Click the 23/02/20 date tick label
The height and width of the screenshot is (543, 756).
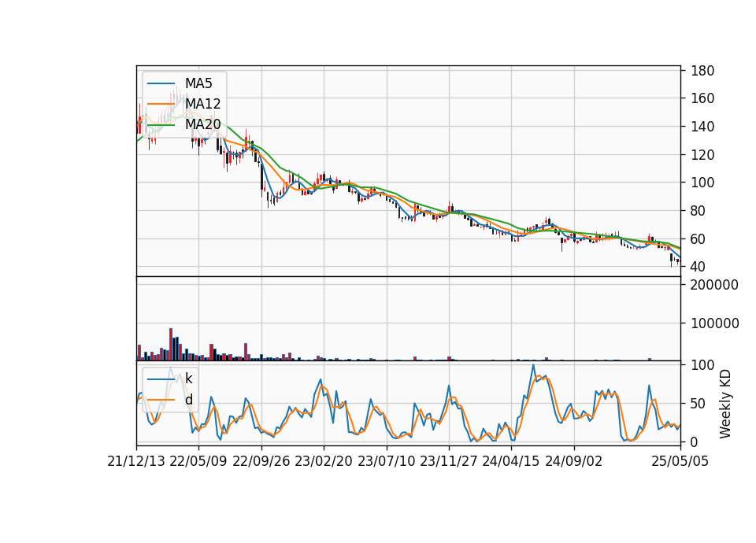[324, 461]
